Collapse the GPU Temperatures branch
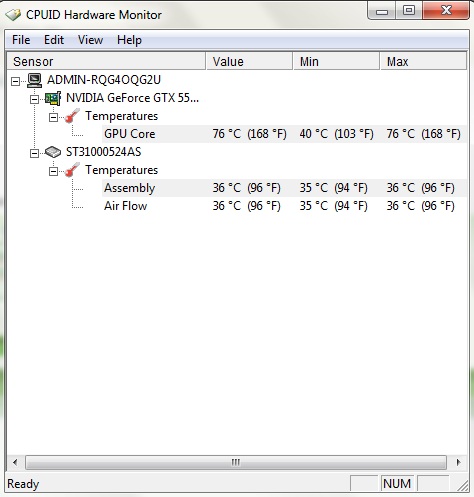The image size is (474, 497). (53, 117)
